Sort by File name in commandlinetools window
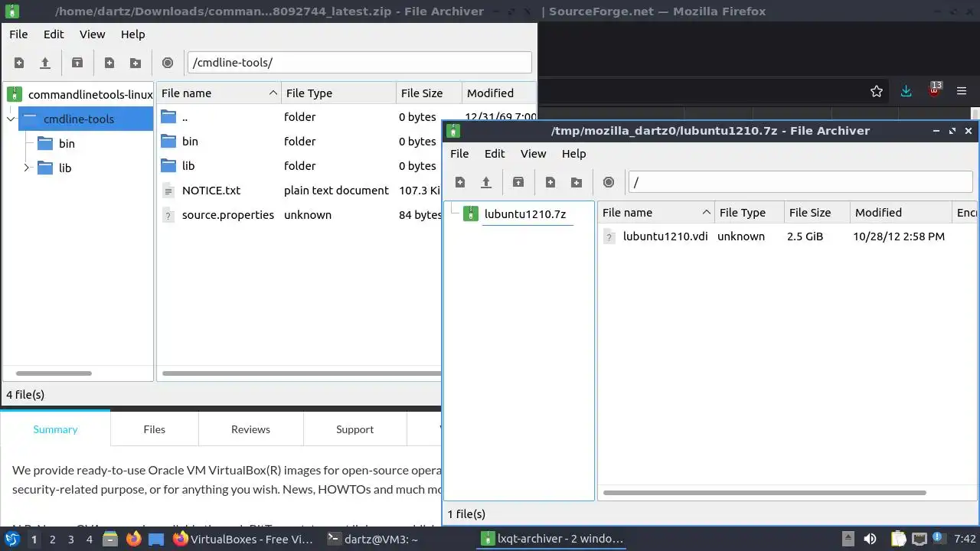The height and width of the screenshot is (551, 980). tap(218, 93)
